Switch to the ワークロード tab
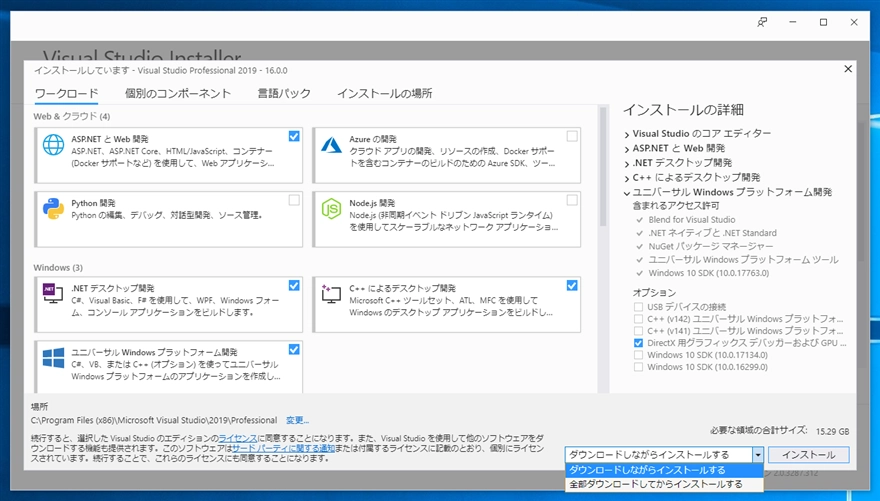The width and height of the screenshot is (880, 501). click(66, 94)
